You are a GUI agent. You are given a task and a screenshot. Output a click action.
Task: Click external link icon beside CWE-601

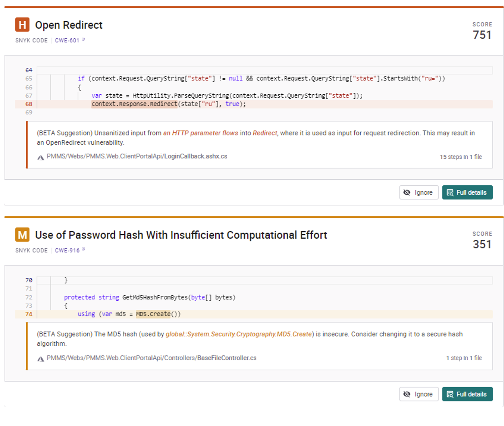coord(84,39)
